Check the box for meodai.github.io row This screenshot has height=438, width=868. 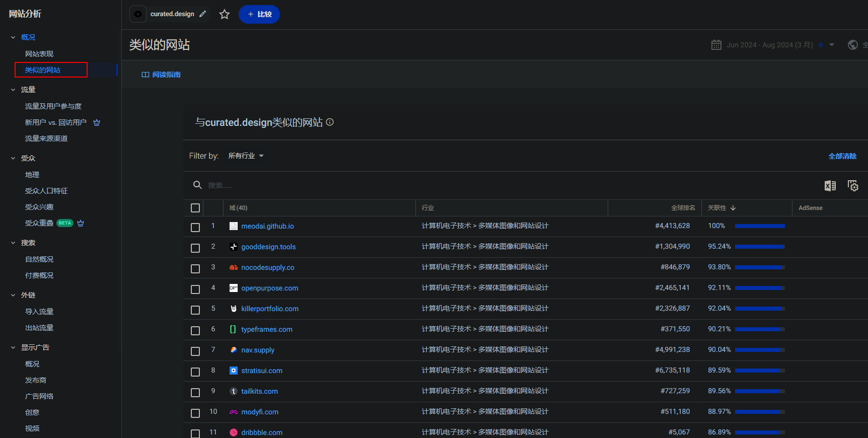[x=195, y=227]
